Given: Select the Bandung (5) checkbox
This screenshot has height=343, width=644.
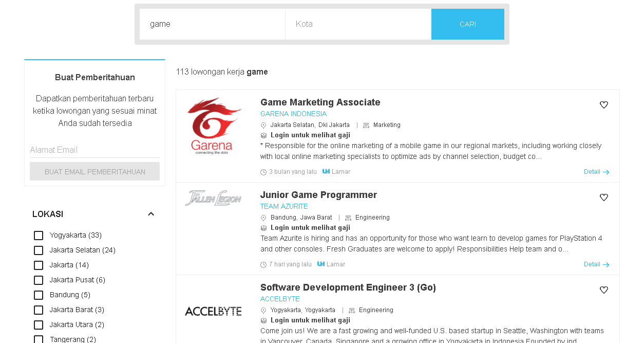Looking at the screenshot, I should (39, 295).
